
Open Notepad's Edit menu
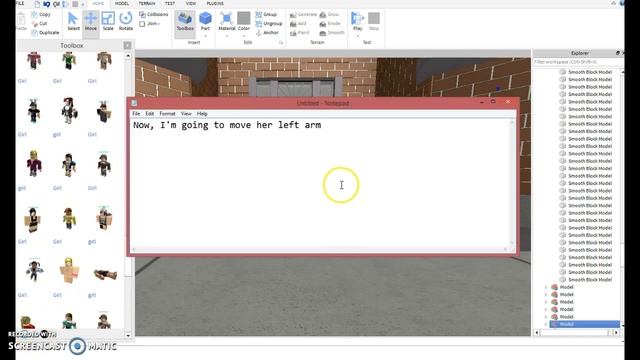coord(150,113)
